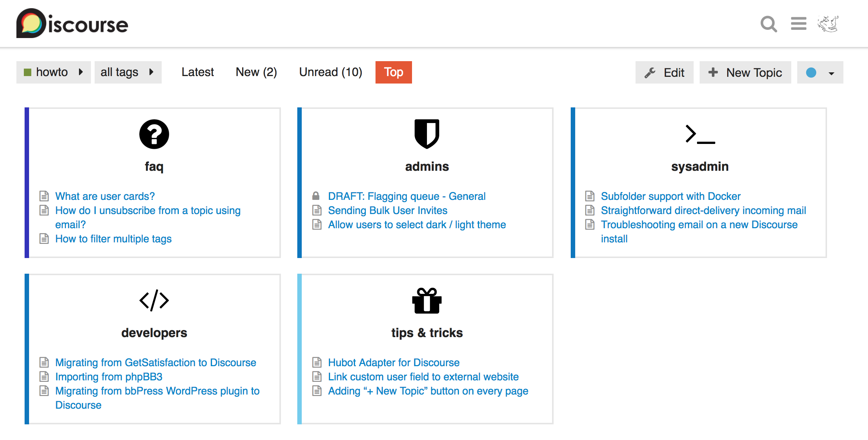Expand the all tags dropdown

click(128, 72)
